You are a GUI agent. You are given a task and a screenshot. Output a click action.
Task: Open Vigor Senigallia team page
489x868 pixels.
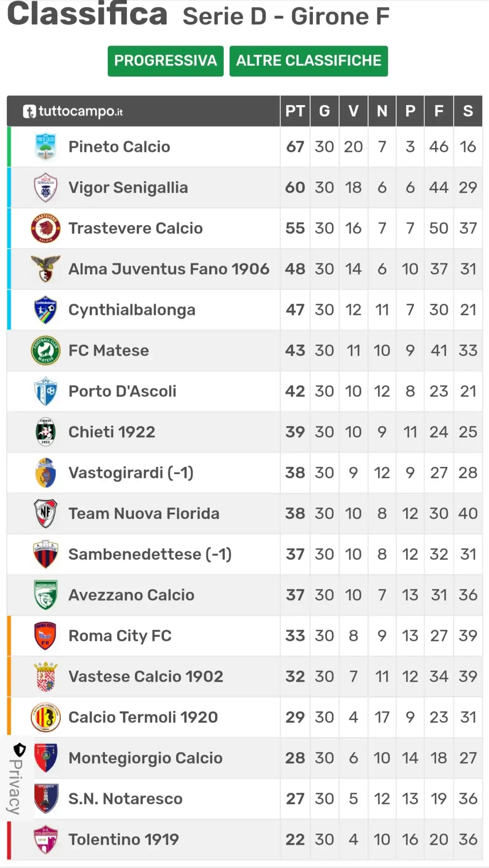[x=128, y=188]
